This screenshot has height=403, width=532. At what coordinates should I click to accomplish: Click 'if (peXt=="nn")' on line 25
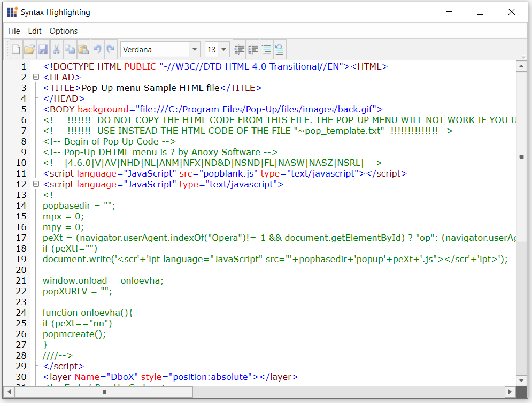coord(78,323)
